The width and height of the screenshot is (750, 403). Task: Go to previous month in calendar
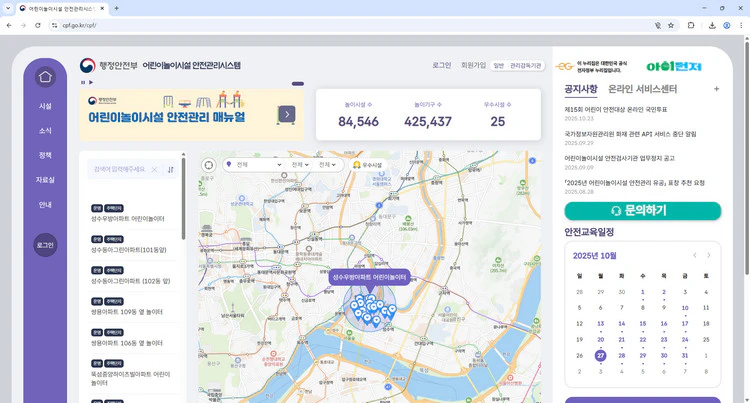point(695,255)
